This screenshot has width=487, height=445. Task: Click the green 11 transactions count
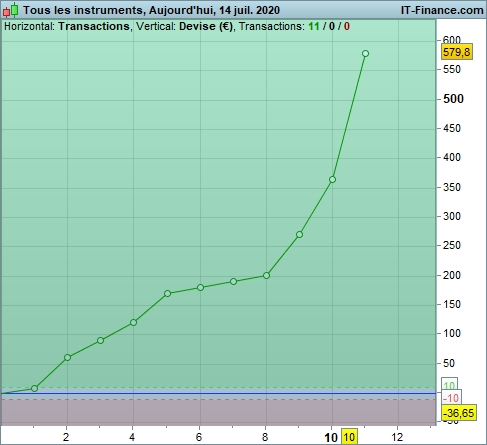pos(314,26)
